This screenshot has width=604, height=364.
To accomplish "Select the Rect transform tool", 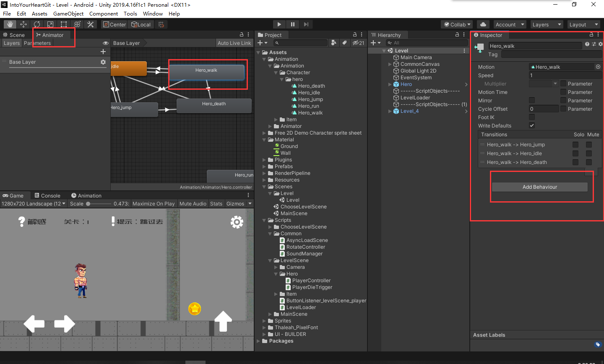I will click(x=64, y=24).
